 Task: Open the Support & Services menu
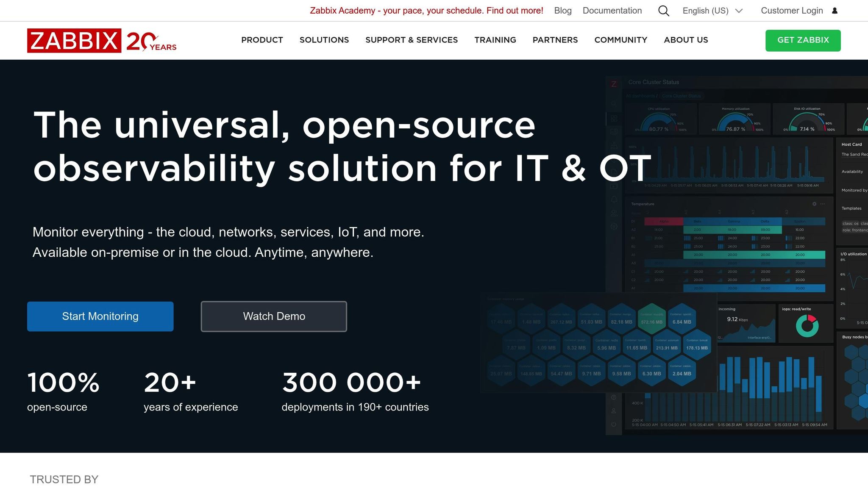[x=412, y=40]
